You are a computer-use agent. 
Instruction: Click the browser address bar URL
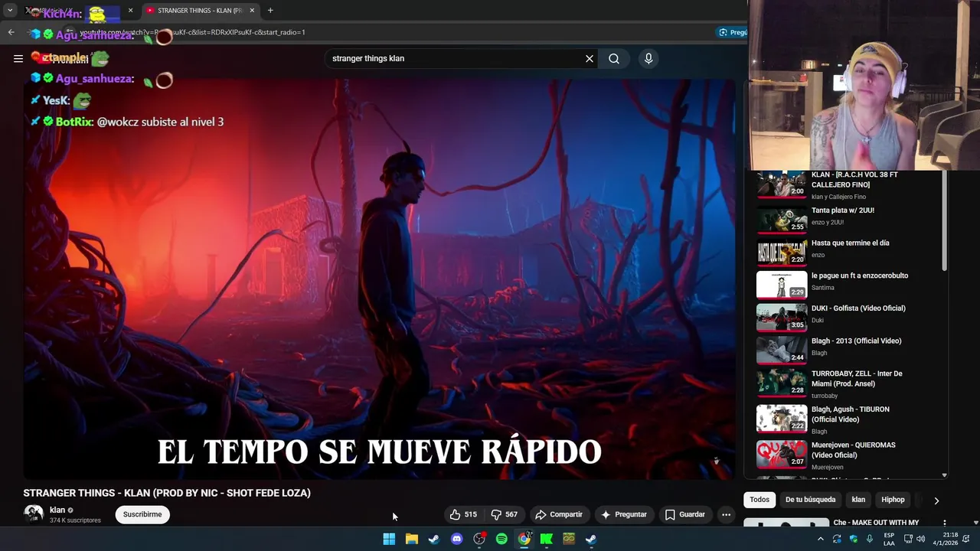point(191,32)
